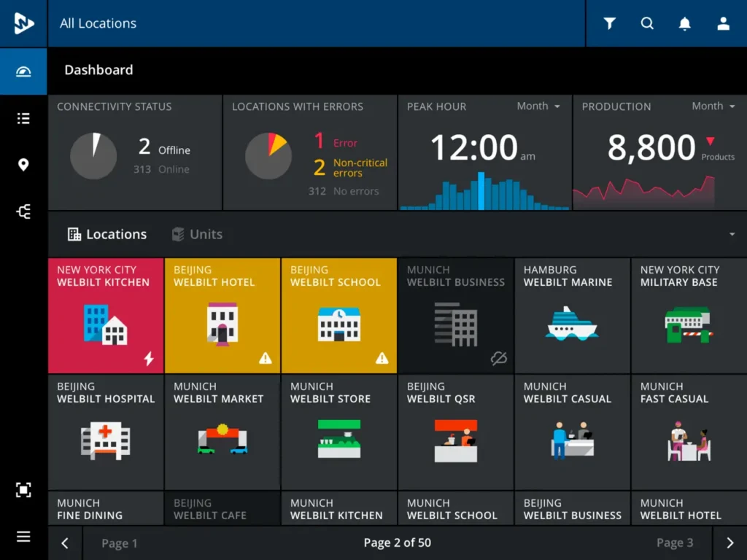Click the New York City Military Base icon
The width and height of the screenshot is (747, 560).
tap(689, 325)
